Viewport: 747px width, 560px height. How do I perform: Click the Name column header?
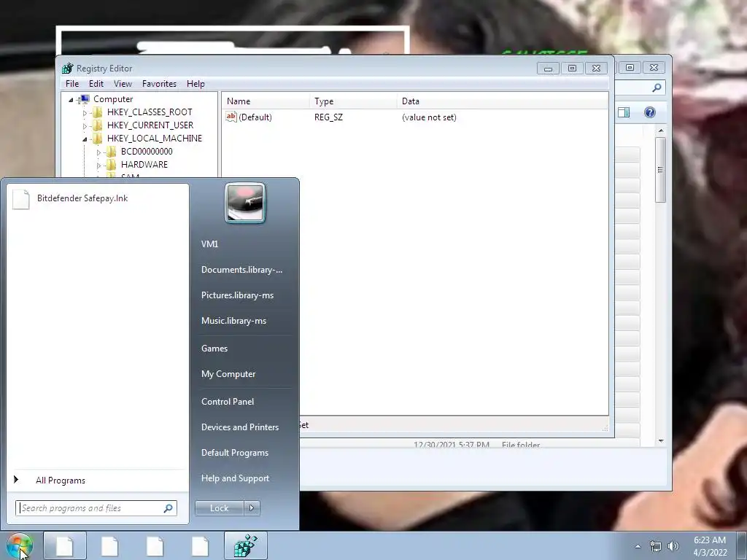tap(266, 101)
